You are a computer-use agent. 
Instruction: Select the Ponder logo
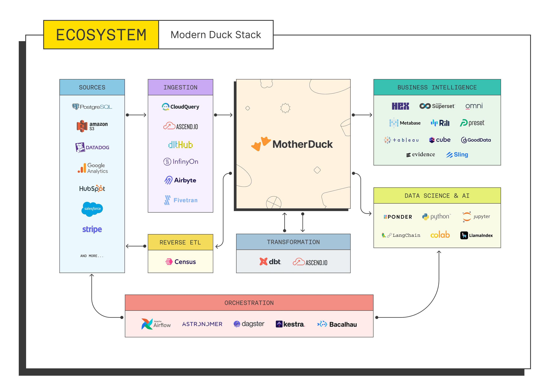pyautogui.click(x=398, y=217)
